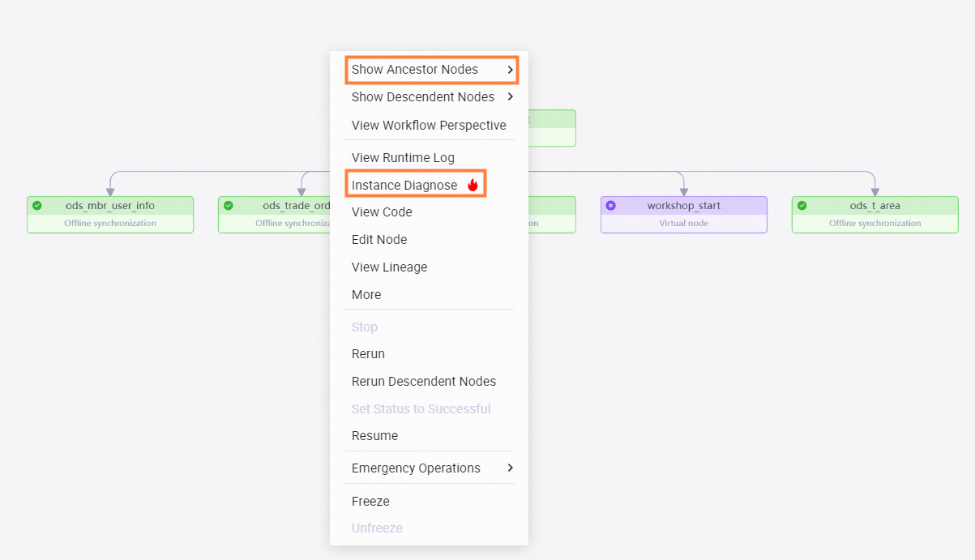
Task: Expand the Show Descendent Nodes chevron
Action: click(x=510, y=97)
